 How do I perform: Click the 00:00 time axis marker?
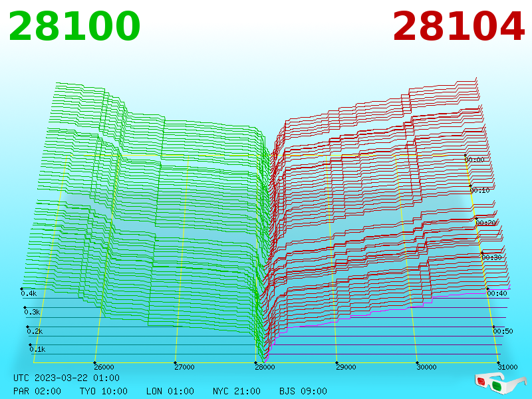[x=474, y=160]
